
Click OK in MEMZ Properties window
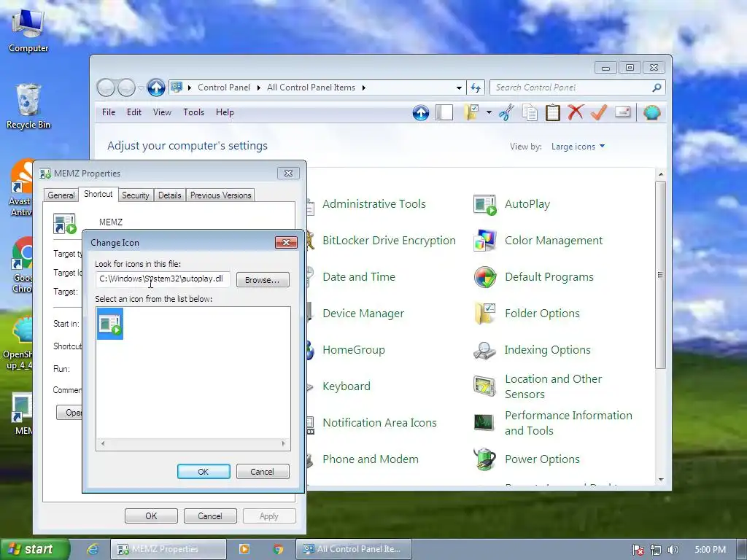pos(151,516)
